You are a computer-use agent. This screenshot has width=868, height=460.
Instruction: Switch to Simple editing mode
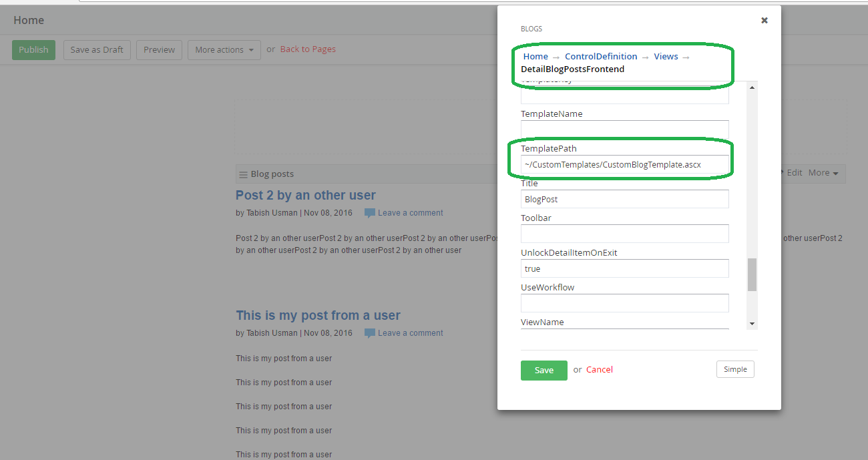(735, 369)
